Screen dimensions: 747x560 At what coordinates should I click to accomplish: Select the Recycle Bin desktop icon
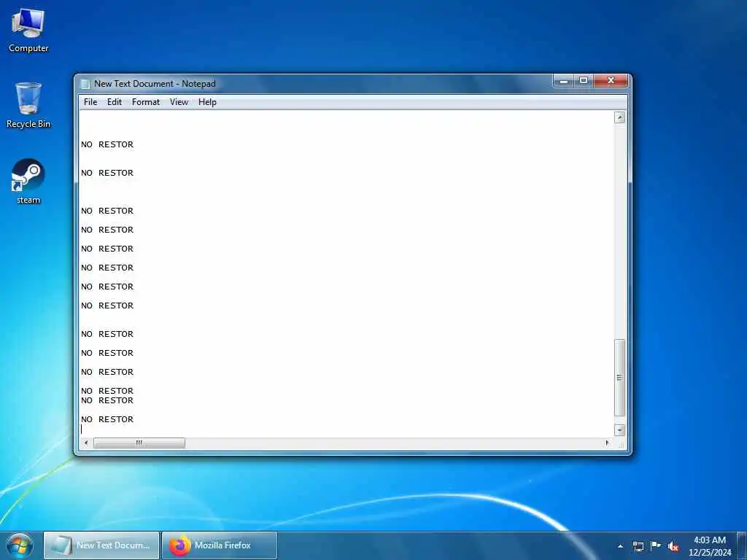[x=28, y=106]
